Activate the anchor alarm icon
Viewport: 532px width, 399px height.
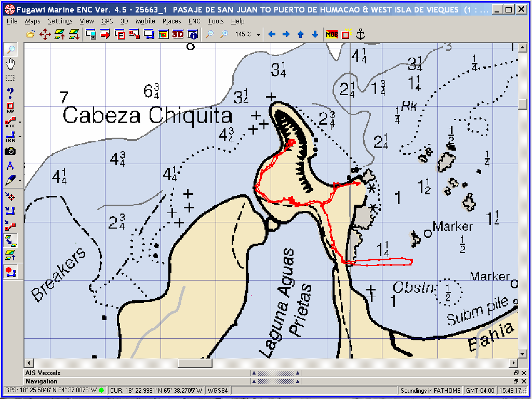point(361,34)
